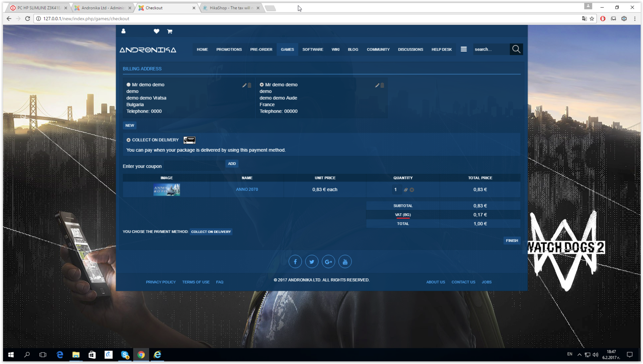Open the YouTube social icon
This screenshot has height=364, width=643.
(x=345, y=262)
